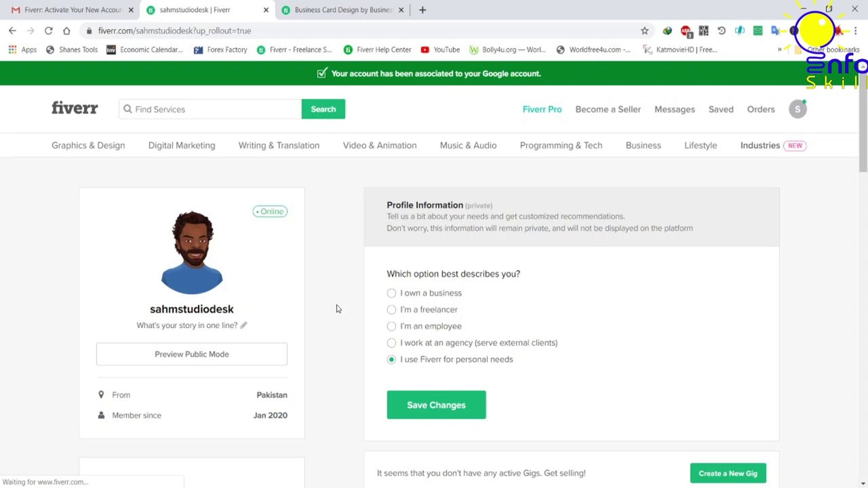Bookmark this page with the star icon

coord(644,30)
